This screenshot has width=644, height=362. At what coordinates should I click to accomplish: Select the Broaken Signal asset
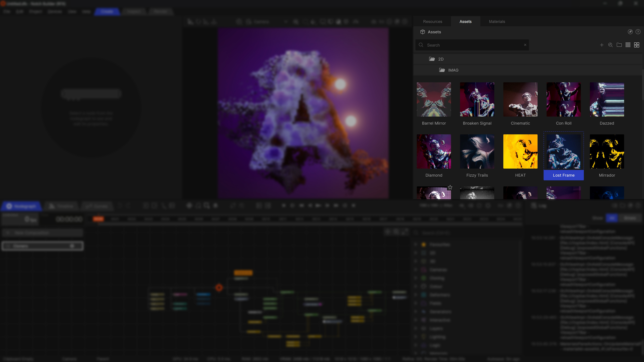[x=477, y=100]
